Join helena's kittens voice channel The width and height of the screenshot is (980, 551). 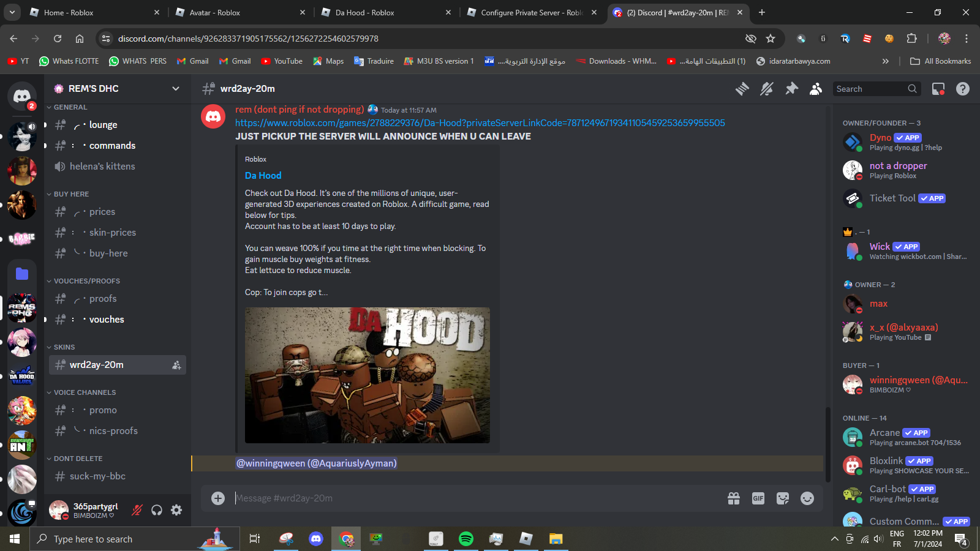tap(118, 167)
